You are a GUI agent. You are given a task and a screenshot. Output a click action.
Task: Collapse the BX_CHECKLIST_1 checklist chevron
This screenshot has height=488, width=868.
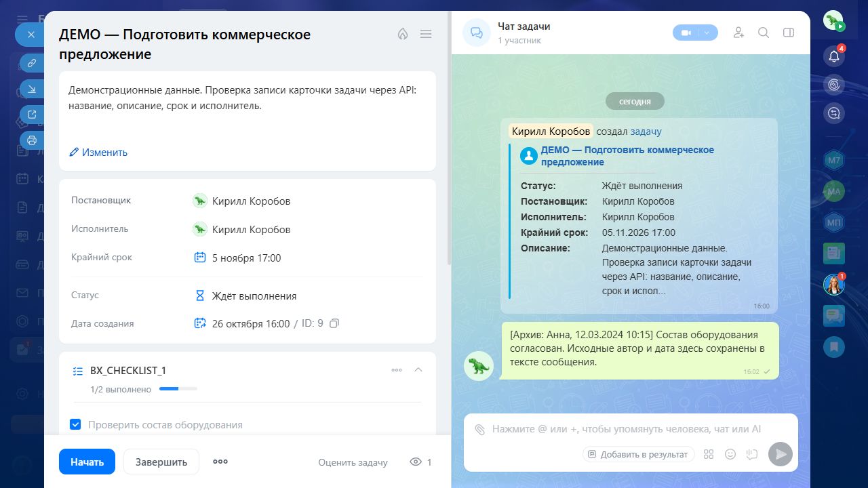(x=418, y=370)
